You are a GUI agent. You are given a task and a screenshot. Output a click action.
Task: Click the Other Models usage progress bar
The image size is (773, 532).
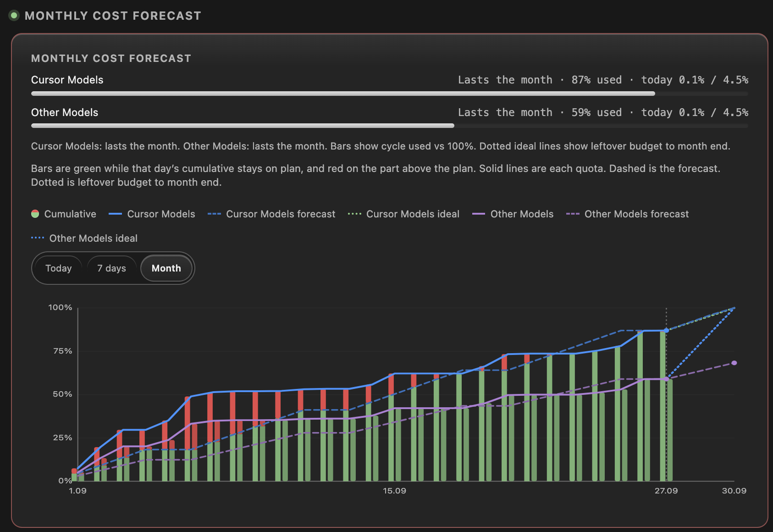click(390, 126)
